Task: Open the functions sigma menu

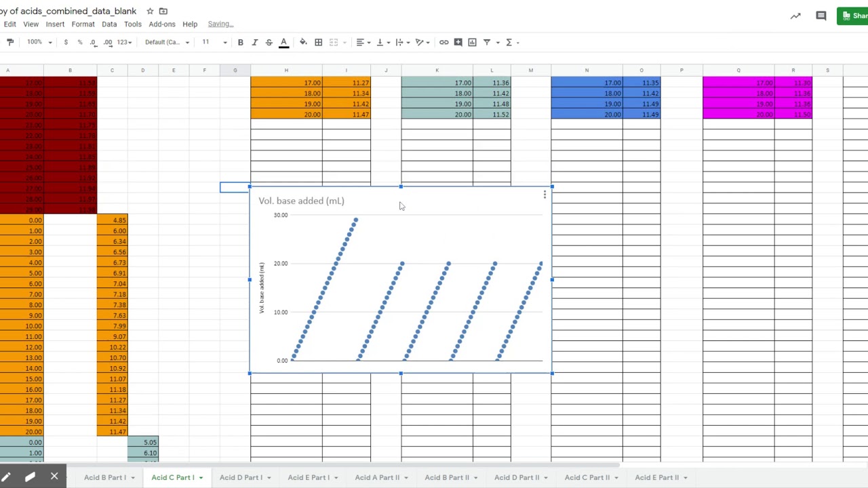Action: pyautogui.click(x=509, y=42)
